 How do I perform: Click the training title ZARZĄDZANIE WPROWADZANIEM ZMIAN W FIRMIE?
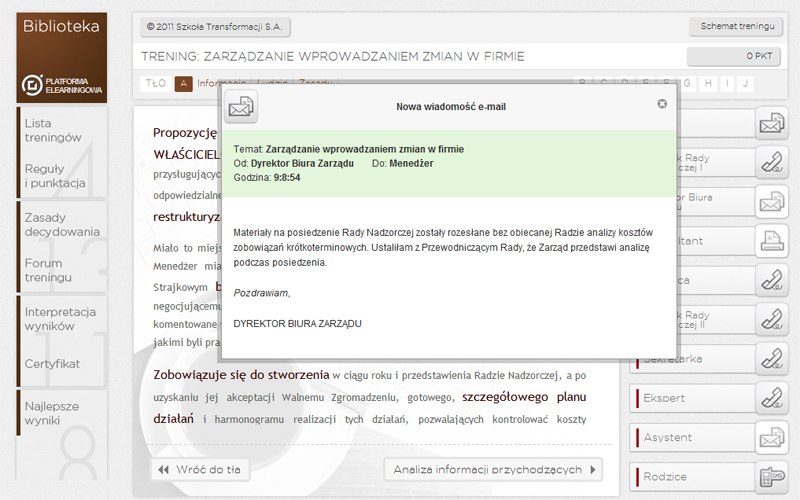pyautogui.click(x=364, y=57)
